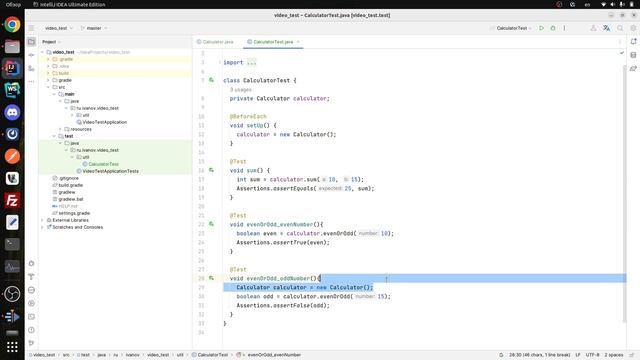The height and width of the screenshot is (360, 640).
Task: Select .gitignore in project tree
Action: [x=68, y=178]
